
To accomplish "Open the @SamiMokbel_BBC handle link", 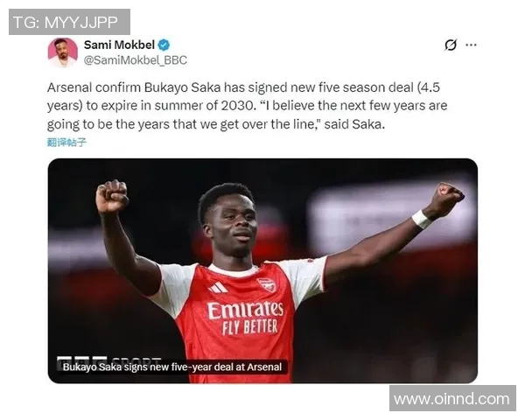I will (x=136, y=60).
